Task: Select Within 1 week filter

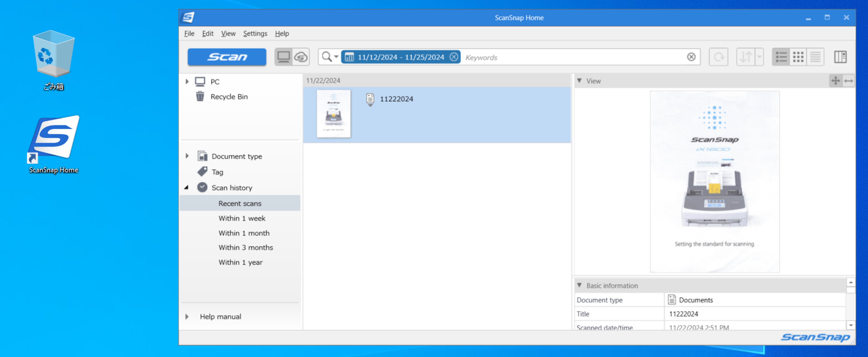Action: click(242, 218)
